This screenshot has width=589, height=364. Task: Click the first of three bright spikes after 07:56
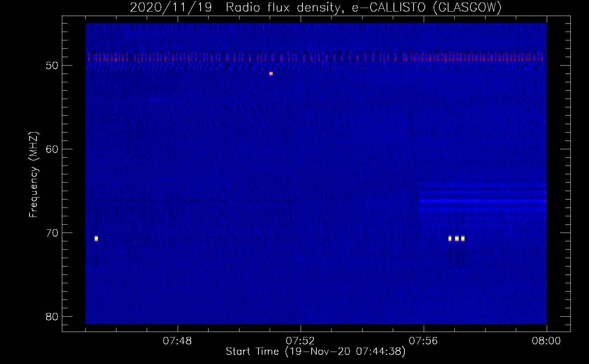click(x=450, y=238)
